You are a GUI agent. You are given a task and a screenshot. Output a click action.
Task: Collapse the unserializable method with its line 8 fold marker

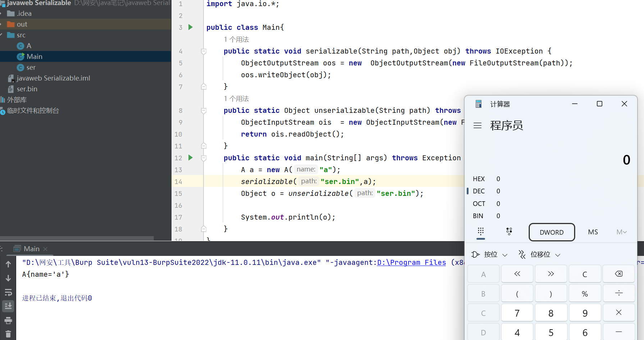coord(204,111)
